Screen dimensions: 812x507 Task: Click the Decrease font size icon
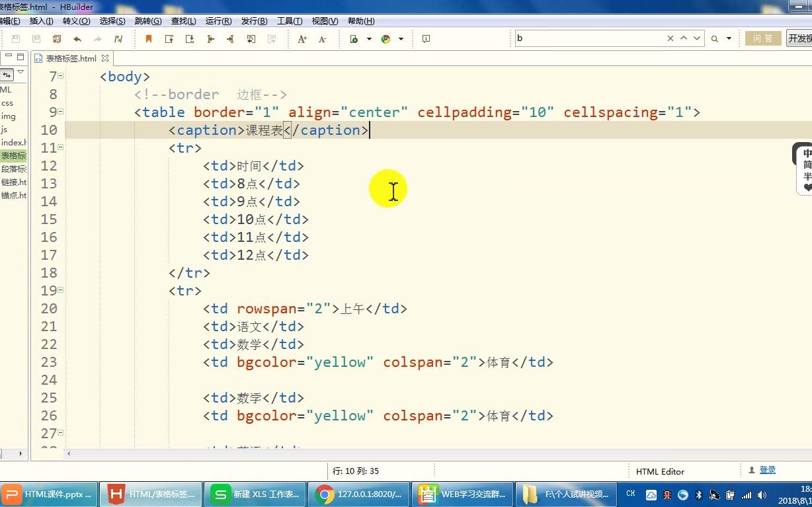pos(322,38)
